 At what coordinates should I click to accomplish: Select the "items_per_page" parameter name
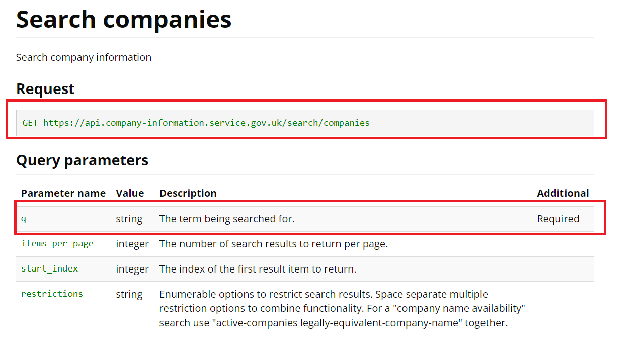57,244
